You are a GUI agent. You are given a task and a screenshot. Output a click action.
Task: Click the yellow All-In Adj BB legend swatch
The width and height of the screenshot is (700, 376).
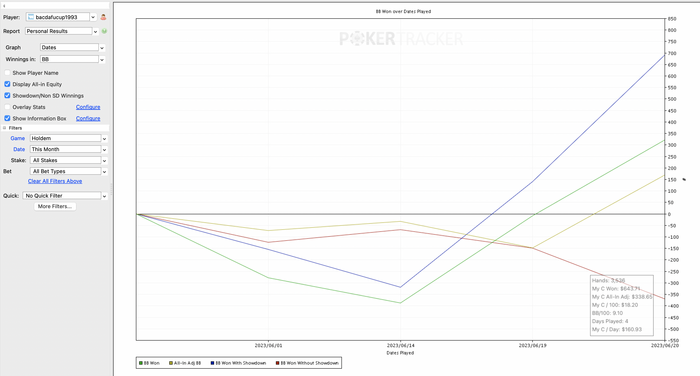[x=171, y=363]
